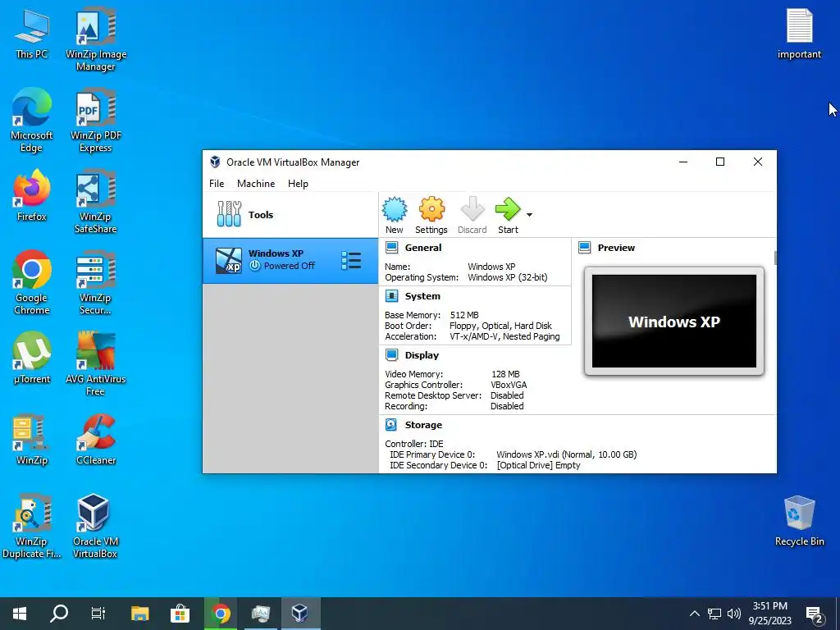Screen dimensions: 840x630
Task: Select AVG AntiVirus Free desktop icon
Action: (x=96, y=364)
